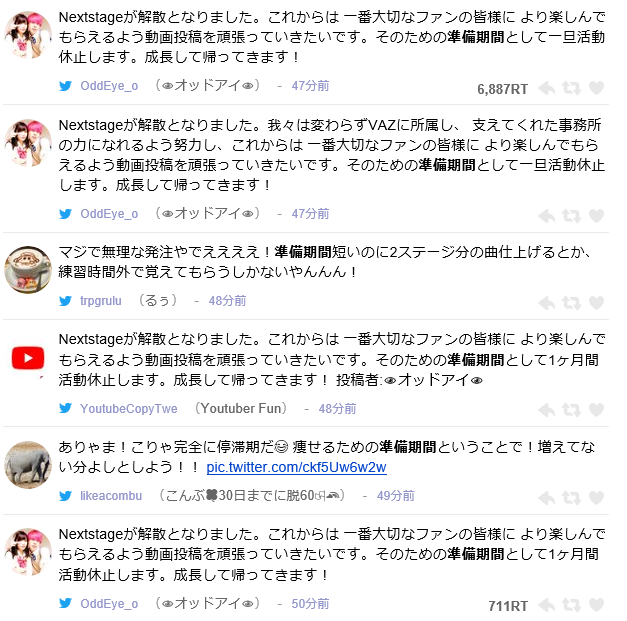Screen dimensions: 627x621
Task: Click the elephant avatar of likeacombu
Action: point(28,465)
